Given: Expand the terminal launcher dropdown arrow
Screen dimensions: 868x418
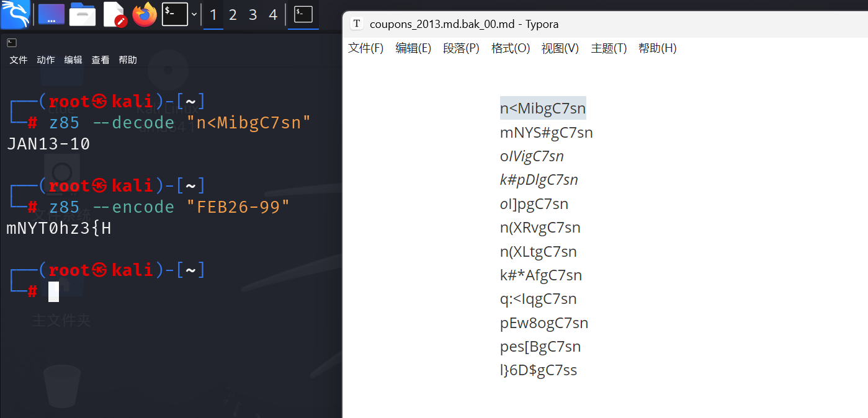Looking at the screenshot, I should 194,14.
